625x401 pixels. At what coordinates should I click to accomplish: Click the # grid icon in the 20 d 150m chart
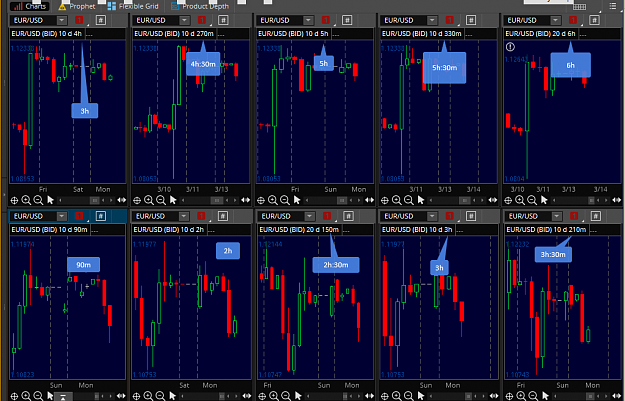click(348, 216)
